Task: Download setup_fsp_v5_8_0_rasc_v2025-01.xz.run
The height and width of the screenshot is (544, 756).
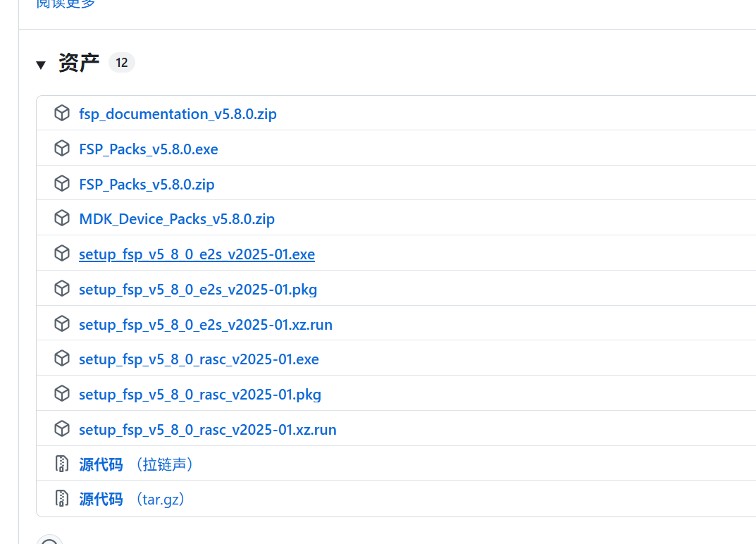Action: click(x=208, y=430)
